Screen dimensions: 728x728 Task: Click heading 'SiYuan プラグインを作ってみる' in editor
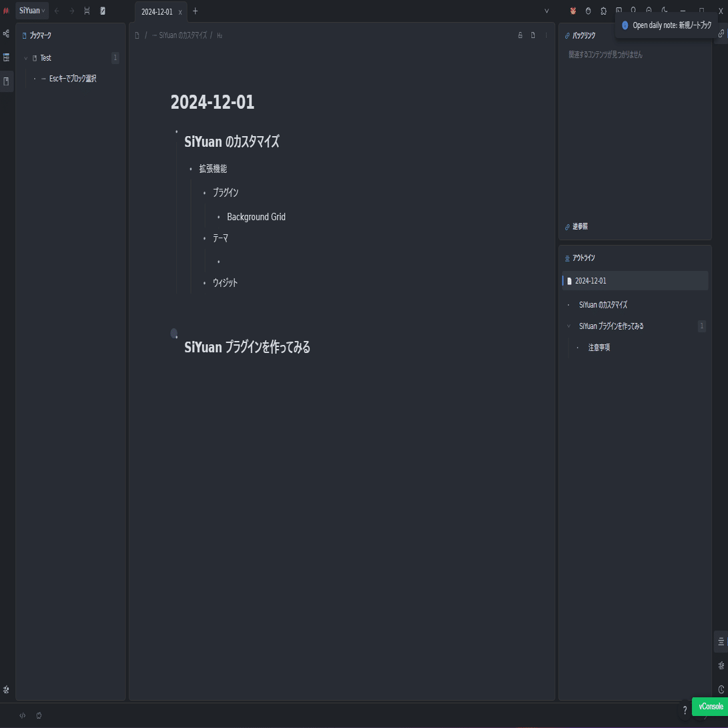(247, 347)
